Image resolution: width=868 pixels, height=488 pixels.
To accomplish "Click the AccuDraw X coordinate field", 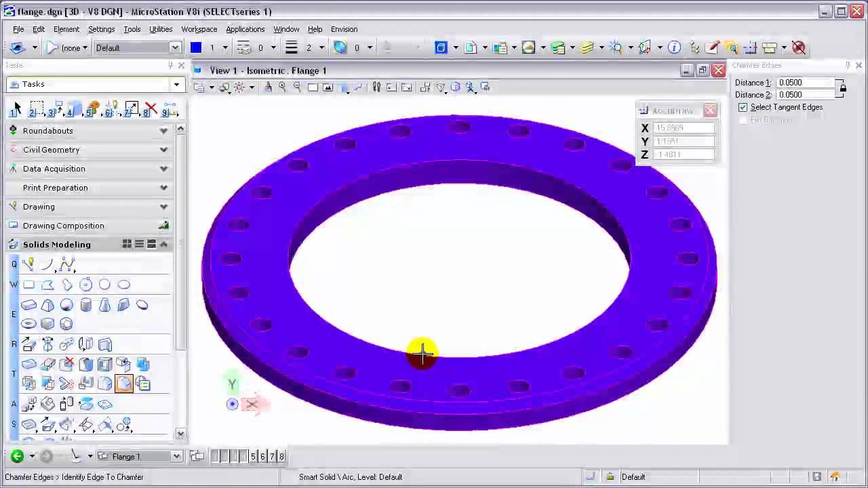I will click(684, 127).
